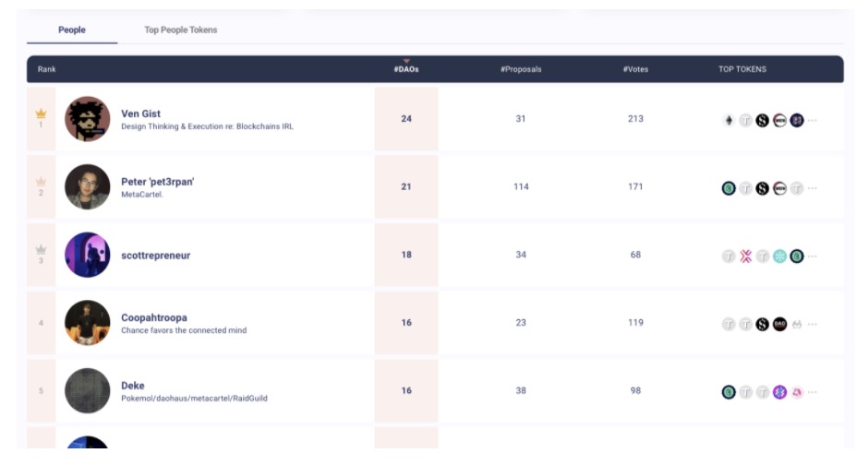Click the #Votes value 213
Viewport: 868px width, 465px height.
point(635,119)
